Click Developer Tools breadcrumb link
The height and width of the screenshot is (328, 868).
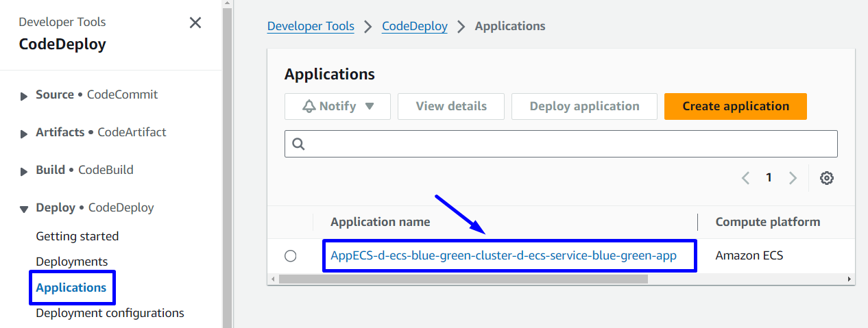[x=311, y=27]
